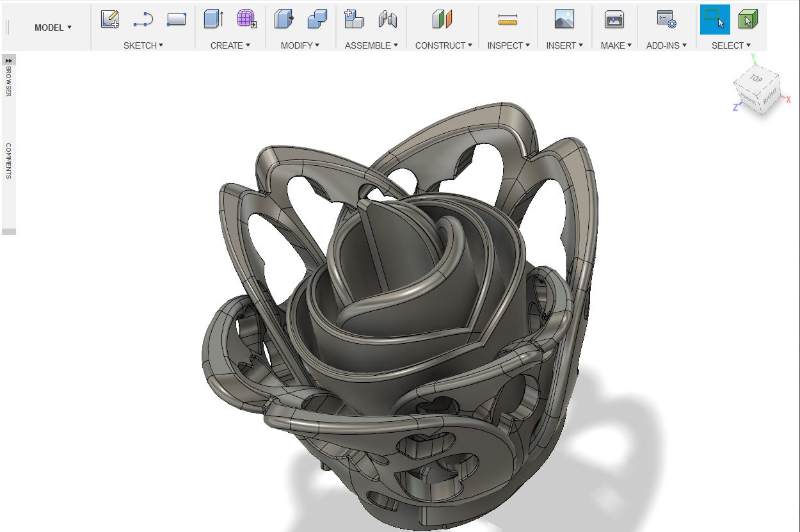Open the MODEL workspace dropdown
Image resolution: width=800 pixels, height=532 pixels.
coord(53,28)
